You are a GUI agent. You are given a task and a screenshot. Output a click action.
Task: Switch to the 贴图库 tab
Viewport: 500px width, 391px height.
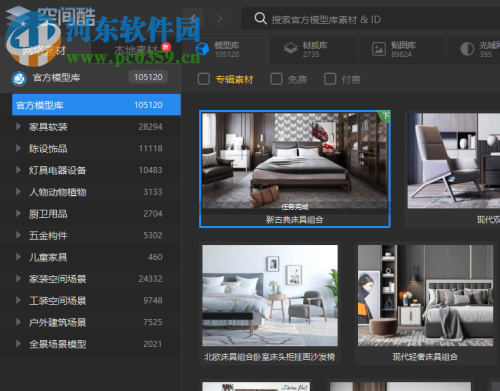pyautogui.click(x=402, y=50)
